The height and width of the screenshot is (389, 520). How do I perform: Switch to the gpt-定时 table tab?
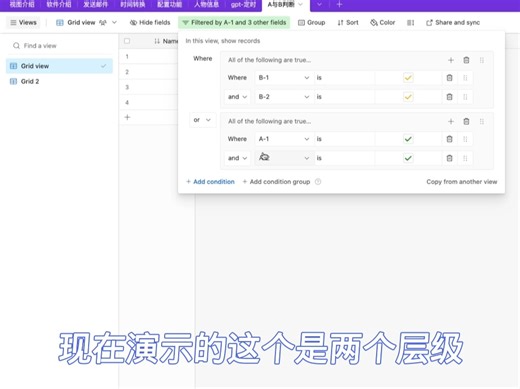[x=243, y=5]
